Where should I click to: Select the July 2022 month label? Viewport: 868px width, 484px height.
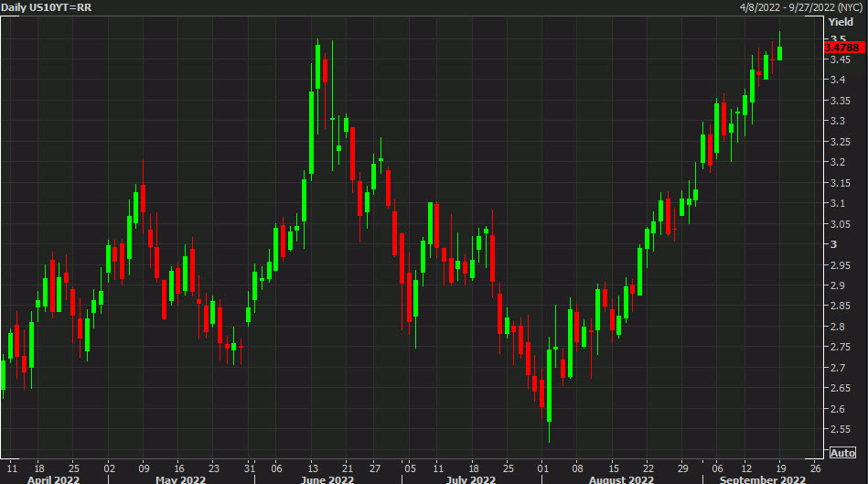(x=471, y=479)
